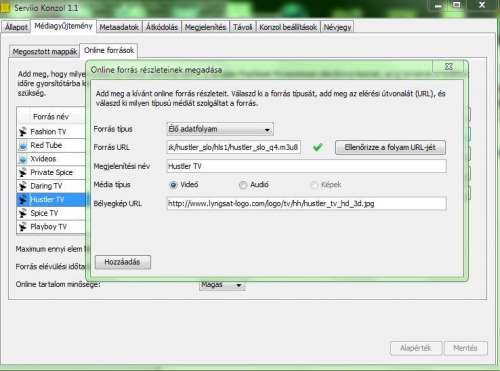The width and height of the screenshot is (500, 371).
Task: Open the Átkódolás tab
Action: click(162, 27)
